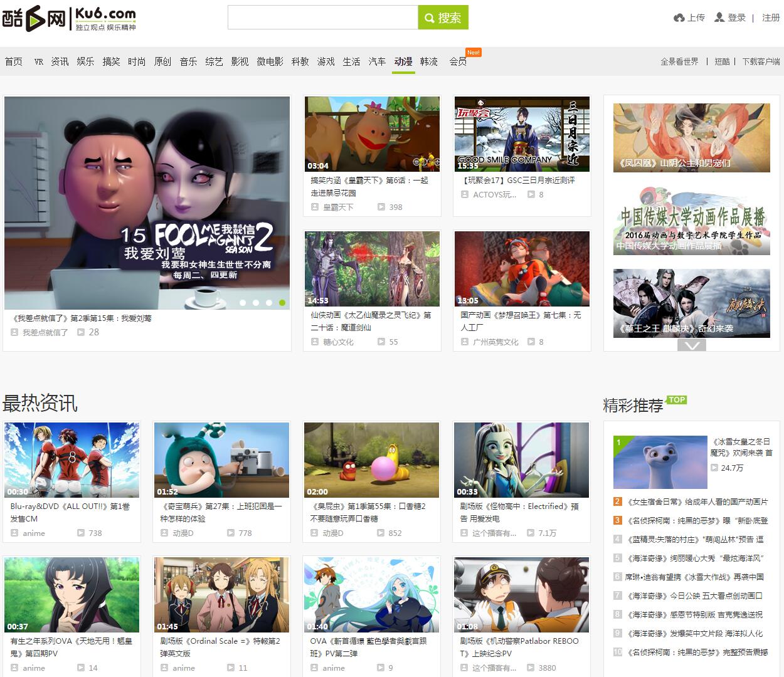Expand sidebar with the down chevron

pyautogui.click(x=692, y=345)
